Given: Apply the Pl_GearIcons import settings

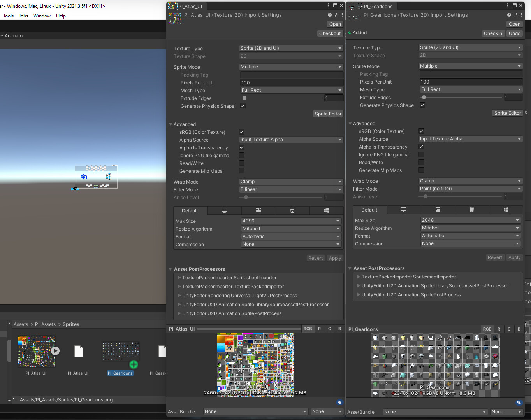Looking at the screenshot, I should pos(514,257).
